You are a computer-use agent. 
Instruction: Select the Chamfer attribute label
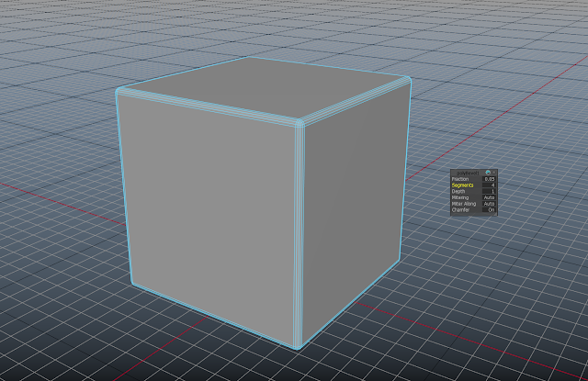460,210
